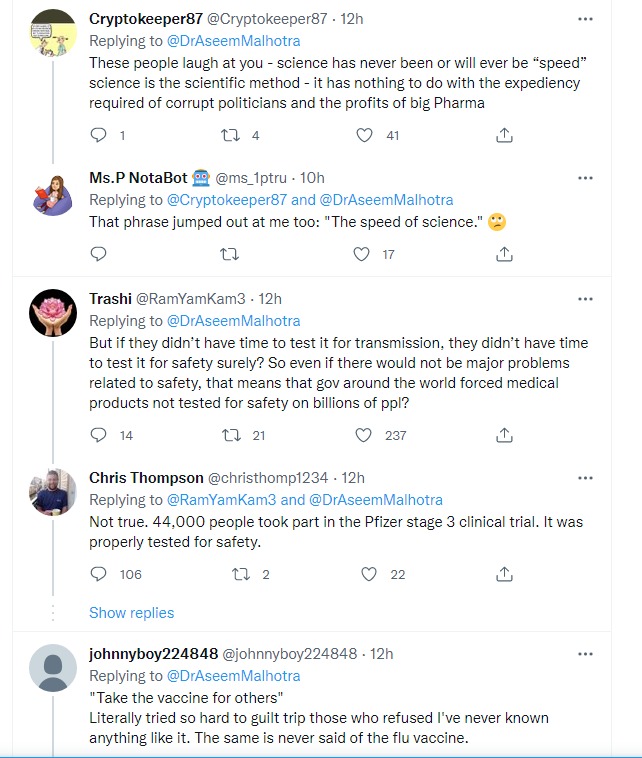Share Cryptokeeper87's tweet
This screenshot has height=758, width=642.
[x=505, y=135]
